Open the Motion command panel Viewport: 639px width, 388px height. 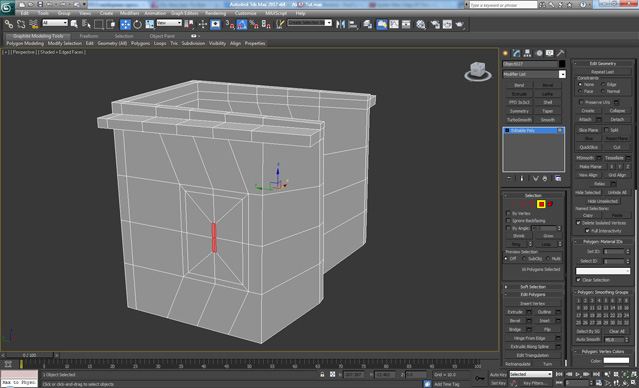tap(539, 53)
